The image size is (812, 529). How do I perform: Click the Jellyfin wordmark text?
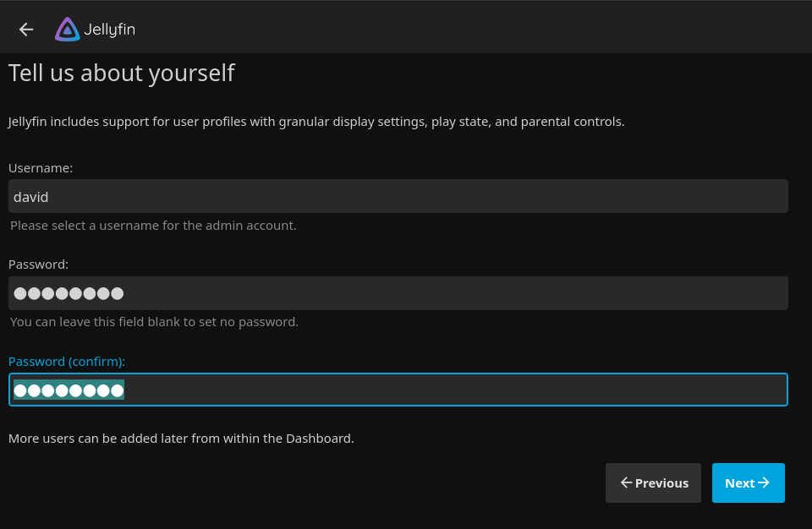click(x=109, y=30)
